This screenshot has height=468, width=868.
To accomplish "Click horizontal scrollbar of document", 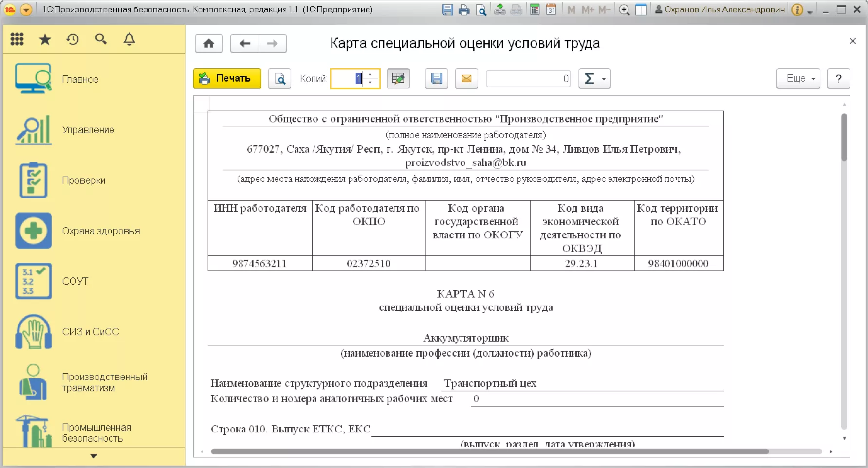I will (489, 451).
